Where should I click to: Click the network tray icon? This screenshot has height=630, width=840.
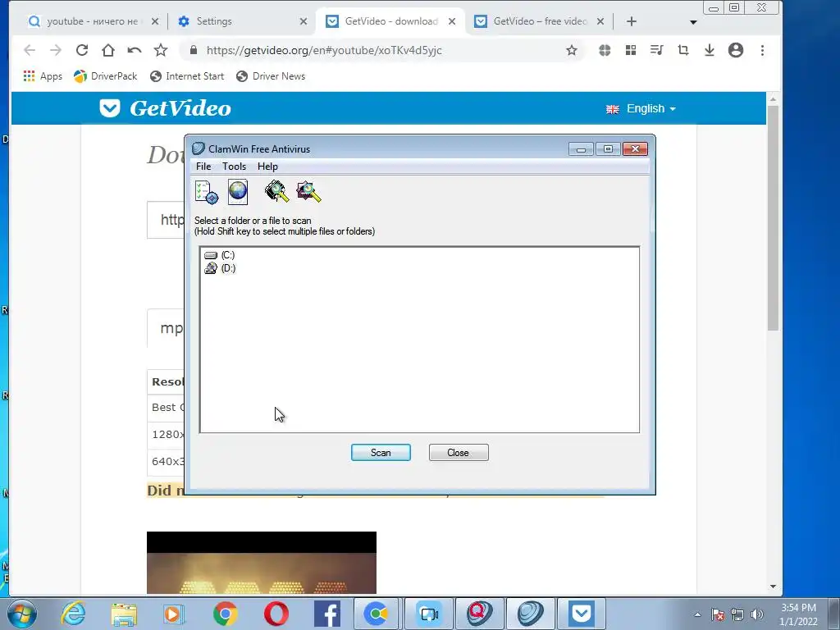737,614
